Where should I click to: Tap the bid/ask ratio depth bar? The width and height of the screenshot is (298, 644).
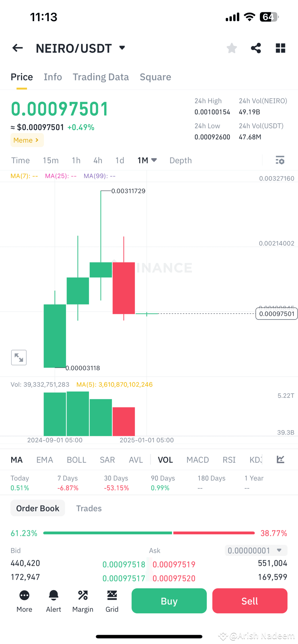149,533
